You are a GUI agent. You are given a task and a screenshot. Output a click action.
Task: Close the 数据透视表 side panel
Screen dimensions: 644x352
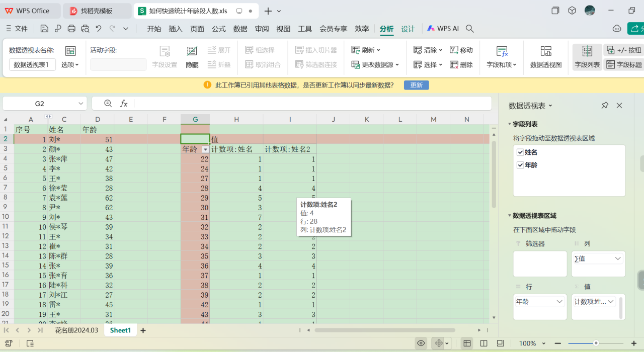coord(619,106)
